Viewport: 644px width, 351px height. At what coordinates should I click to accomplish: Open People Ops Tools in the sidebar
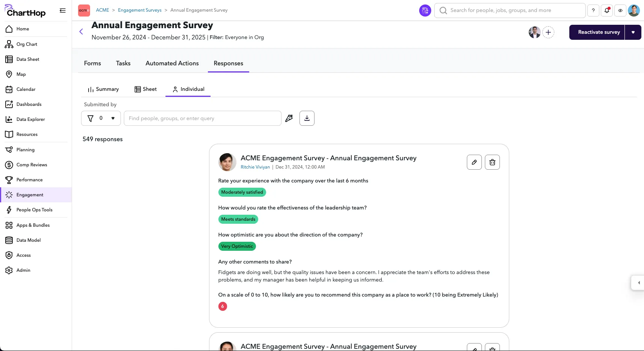[36, 210]
